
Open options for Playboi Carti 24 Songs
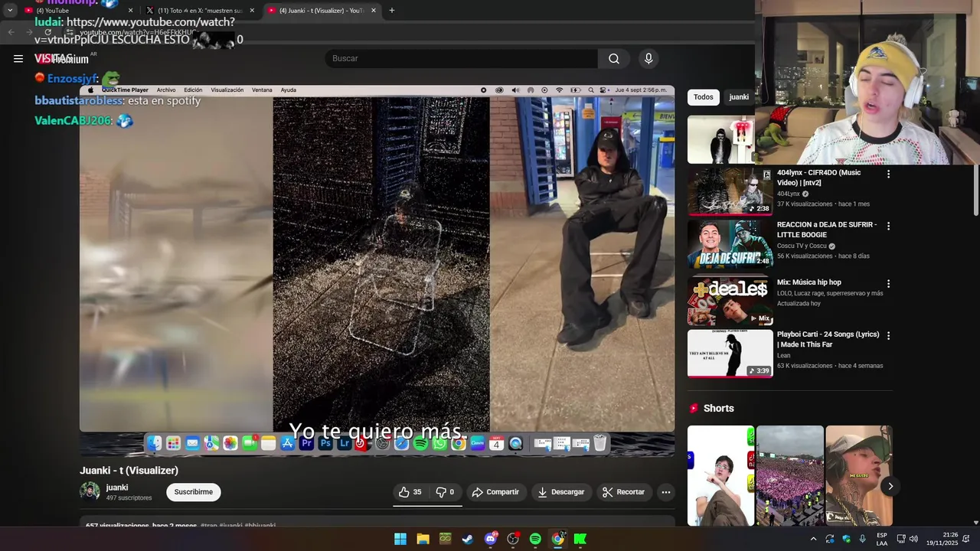(x=888, y=336)
